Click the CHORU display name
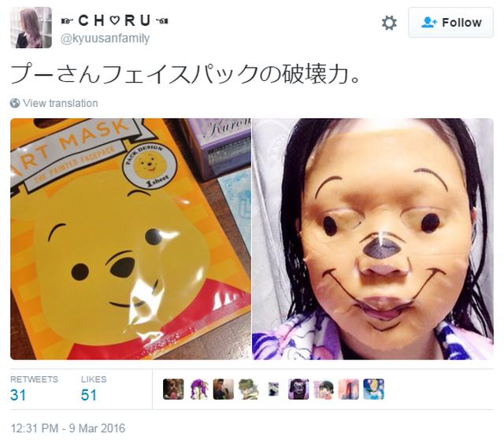Screen dimensions: 504x447 pos(114,21)
